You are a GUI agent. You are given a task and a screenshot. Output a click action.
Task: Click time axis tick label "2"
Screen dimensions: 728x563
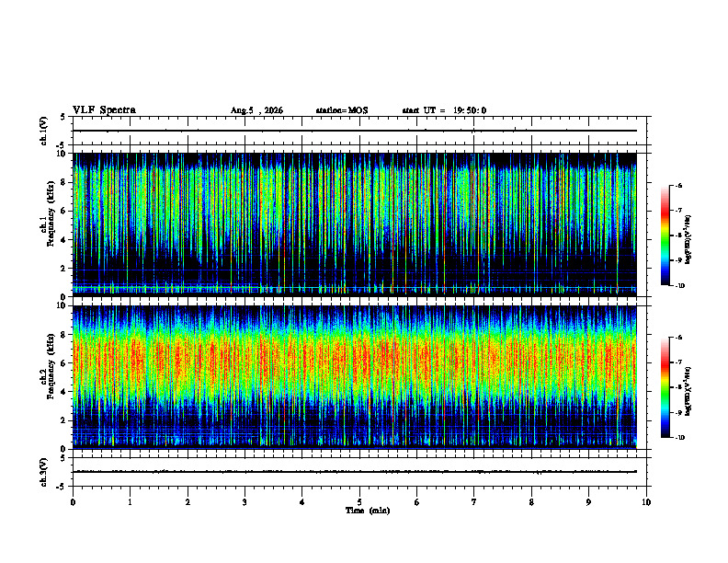point(188,502)
